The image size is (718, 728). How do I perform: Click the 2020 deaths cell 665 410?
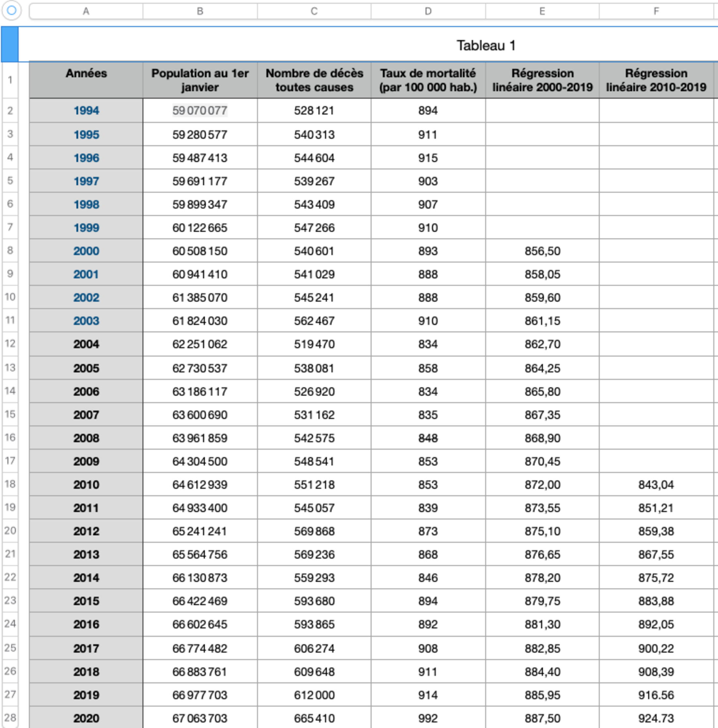pos(314,718)
